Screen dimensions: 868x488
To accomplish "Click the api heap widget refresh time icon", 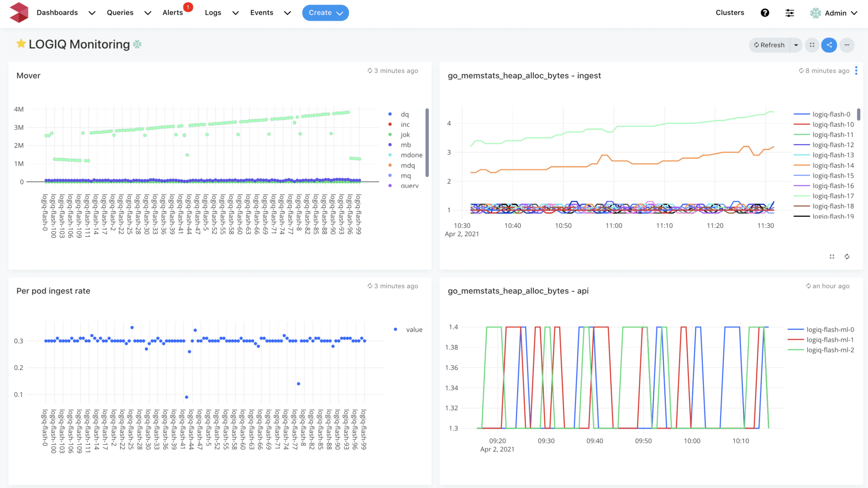I will click(808, 286).
